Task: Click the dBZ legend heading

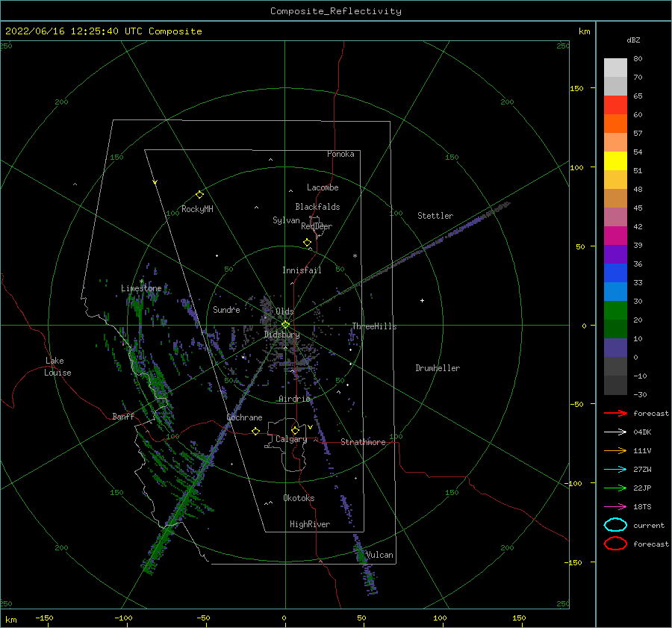Action: [633, 40]
